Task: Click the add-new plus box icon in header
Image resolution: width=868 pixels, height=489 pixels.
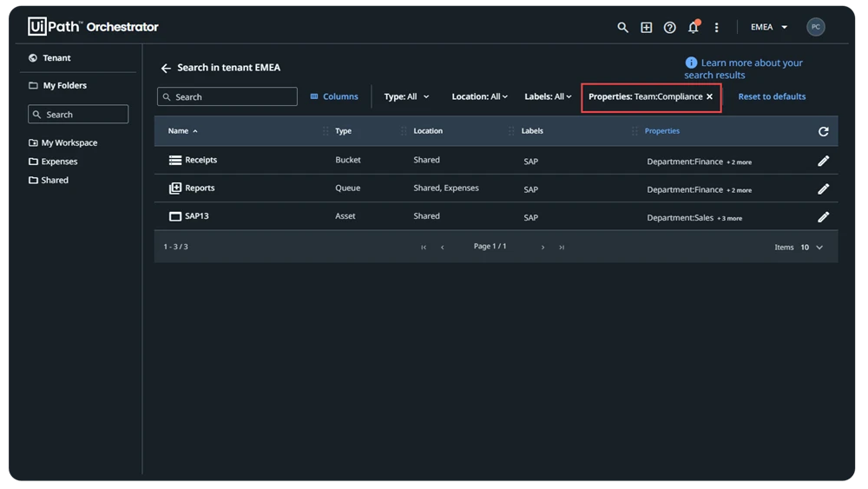Action: click(646, 27)
